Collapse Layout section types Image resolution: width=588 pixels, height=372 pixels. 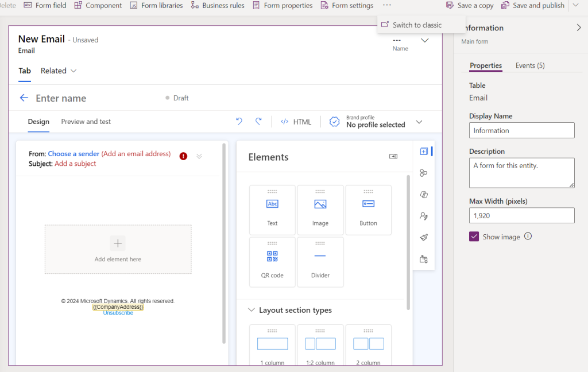click(252, 310)
